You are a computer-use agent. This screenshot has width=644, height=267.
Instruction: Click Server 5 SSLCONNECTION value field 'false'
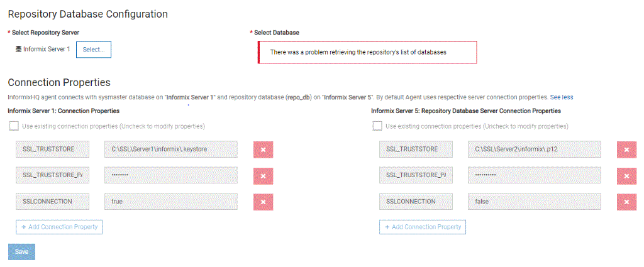tap(535, 202)
